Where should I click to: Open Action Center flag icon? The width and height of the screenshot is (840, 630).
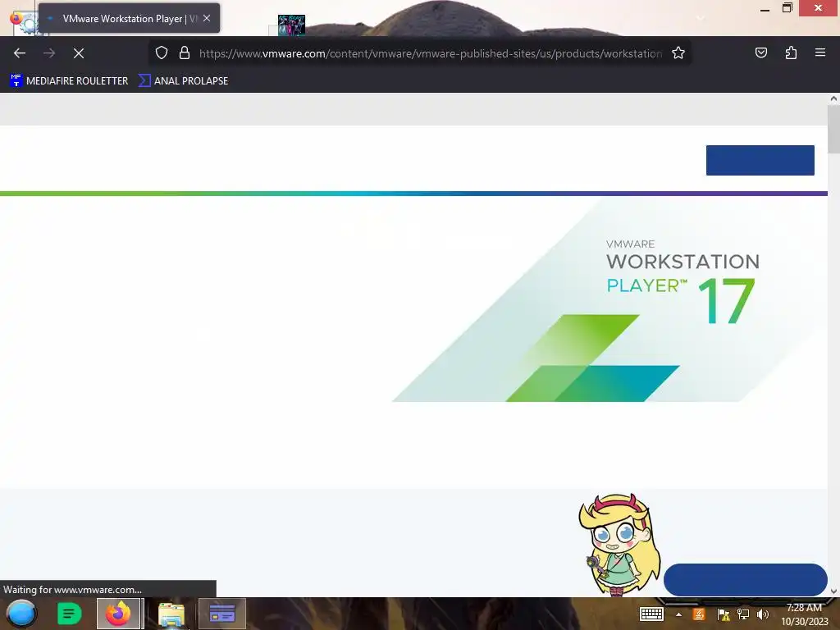tap(724, 614)
